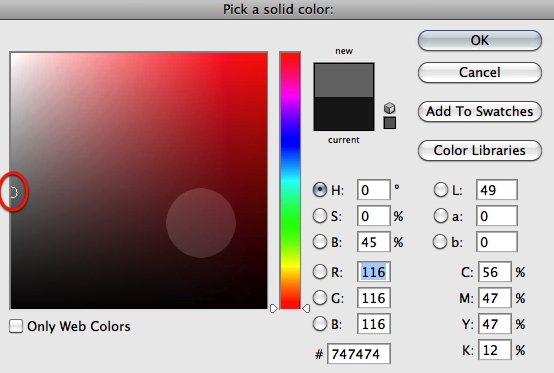Click the left hue slider arrow
The width and height of the screenshot is (554, 373).
click(x=273, y=308)
